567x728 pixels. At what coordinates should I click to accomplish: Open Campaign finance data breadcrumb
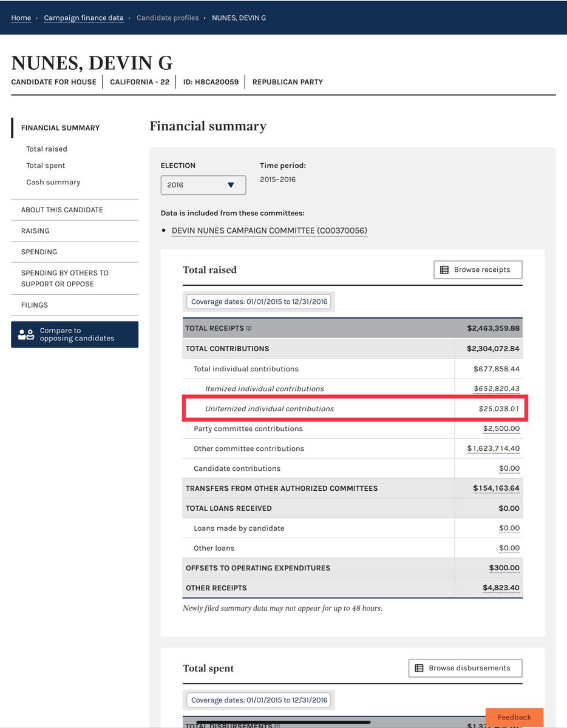pyautogui.click(x=84, y=18)
